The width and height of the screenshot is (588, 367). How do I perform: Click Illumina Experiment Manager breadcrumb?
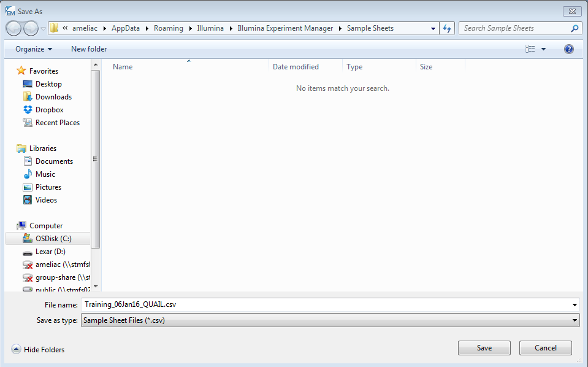285,28
